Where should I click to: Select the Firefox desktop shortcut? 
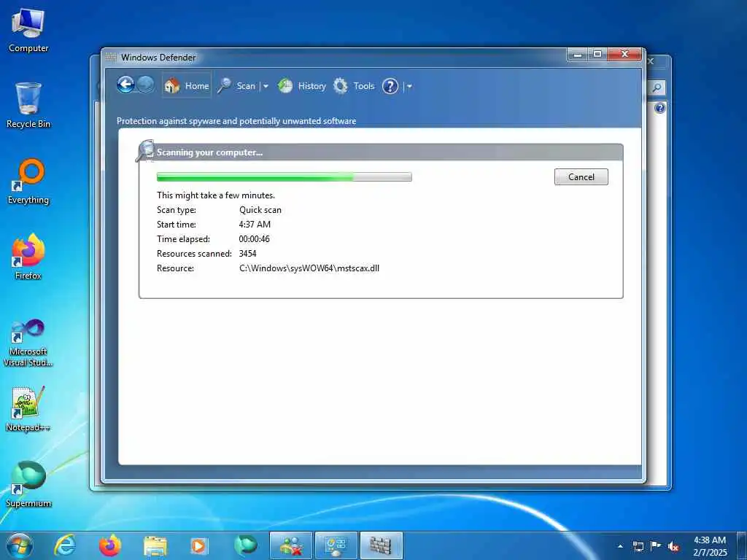(28, 257)
